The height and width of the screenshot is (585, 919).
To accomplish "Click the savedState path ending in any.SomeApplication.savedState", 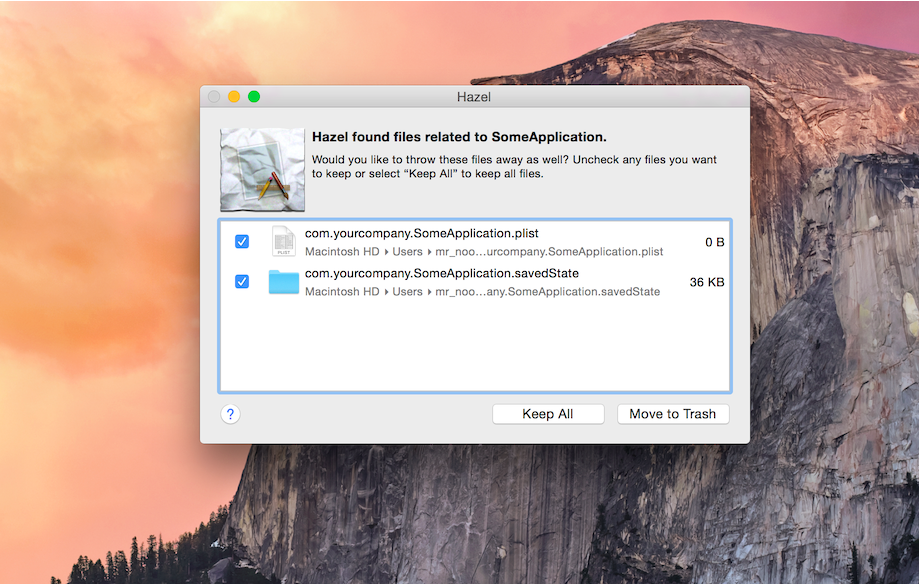I will [482, 291].
